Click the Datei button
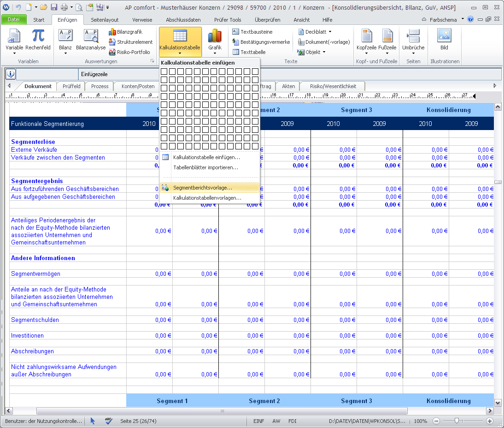This screenshot has width=504, height=428. (14, 20)
